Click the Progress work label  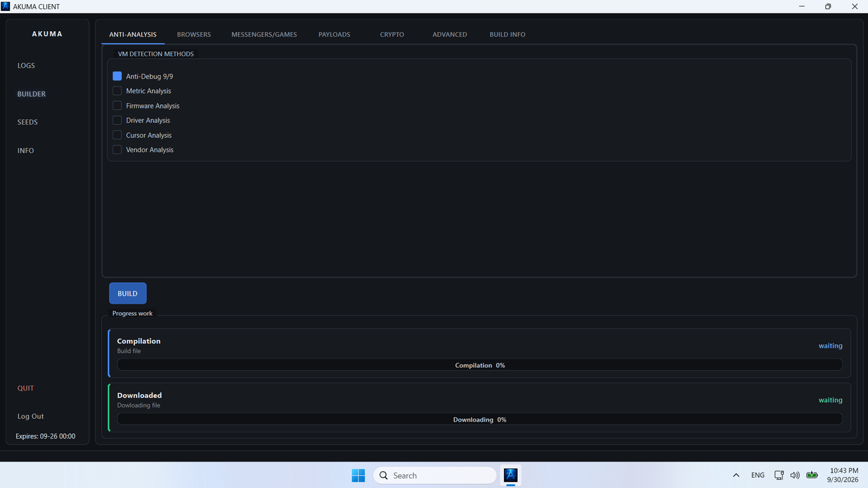[x=132, y=313]
